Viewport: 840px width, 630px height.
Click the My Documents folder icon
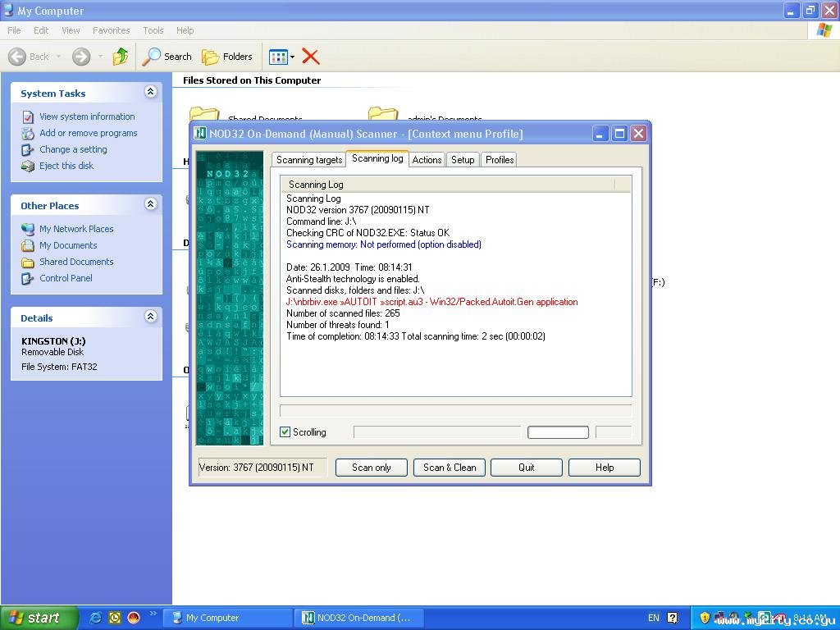click(28, 246)
